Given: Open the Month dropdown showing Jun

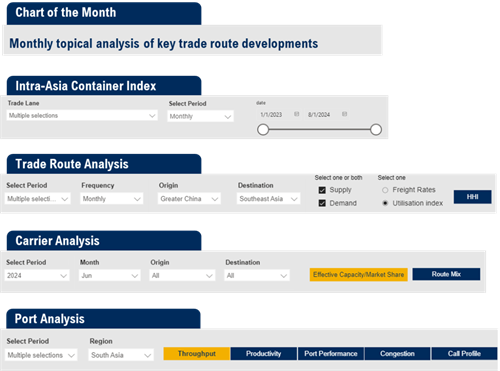Looking at the screenshot, I should 109,276.
